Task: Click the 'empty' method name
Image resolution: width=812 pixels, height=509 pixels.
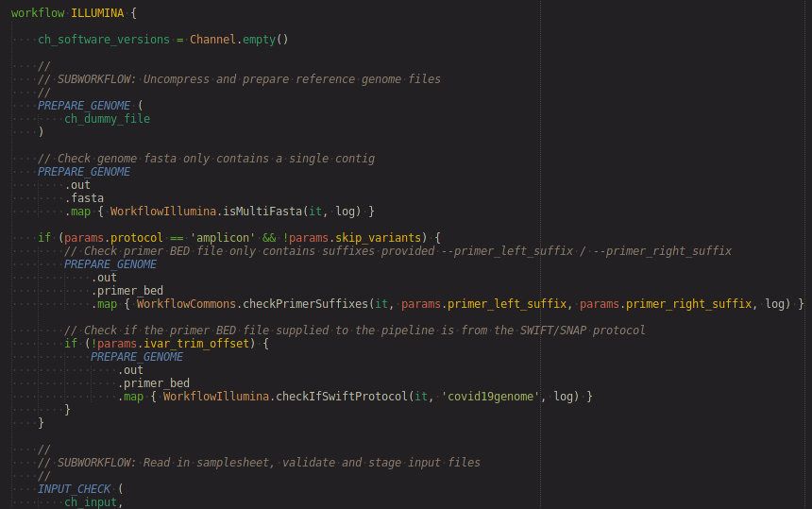Action: [259, 40]
